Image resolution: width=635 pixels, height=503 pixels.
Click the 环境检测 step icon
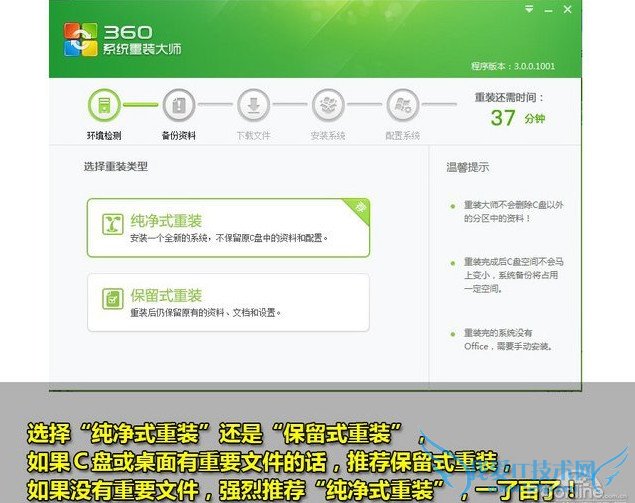tap(104, 105)
